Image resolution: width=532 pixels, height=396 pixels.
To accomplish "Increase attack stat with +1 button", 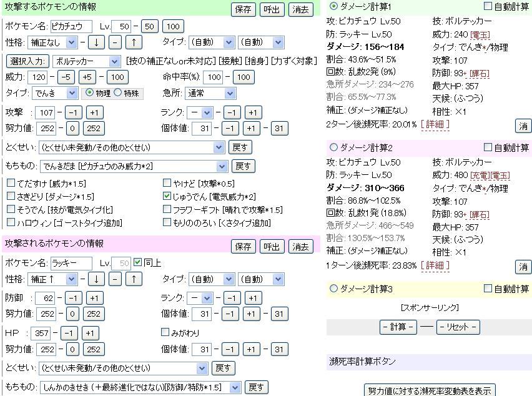I will 94,112.
